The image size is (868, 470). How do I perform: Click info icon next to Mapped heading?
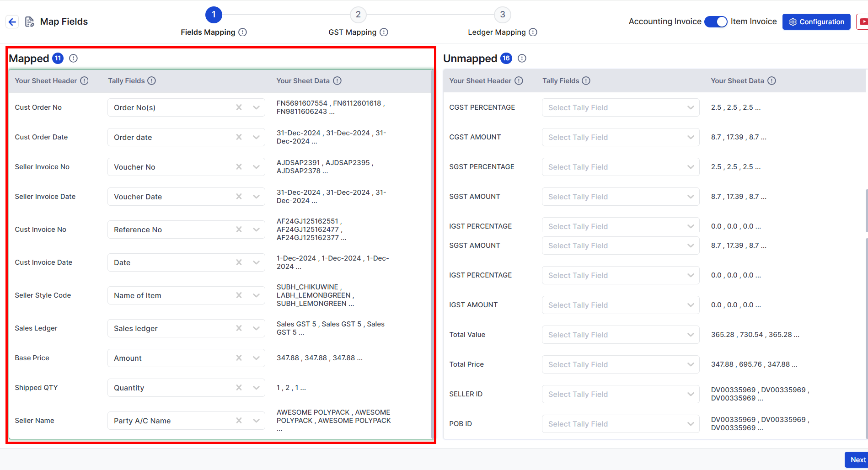pos(73,58)
